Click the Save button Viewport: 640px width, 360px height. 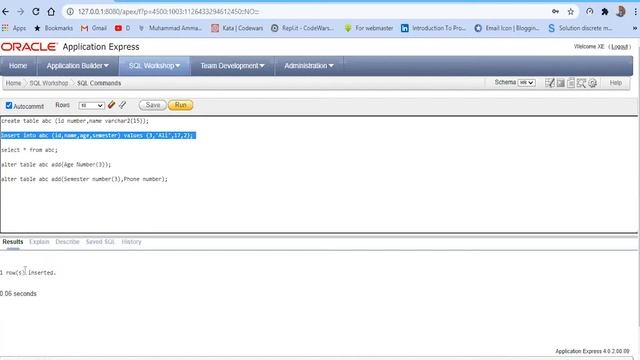(153, 105)
